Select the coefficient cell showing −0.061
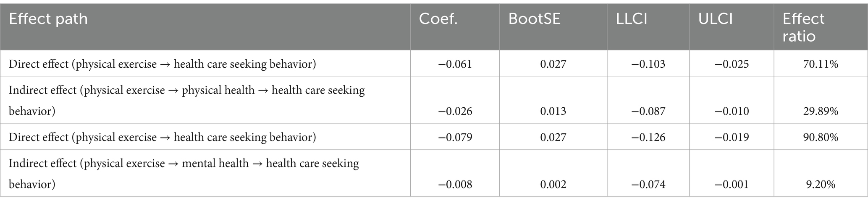868x204 pixels. click(455, 64)
